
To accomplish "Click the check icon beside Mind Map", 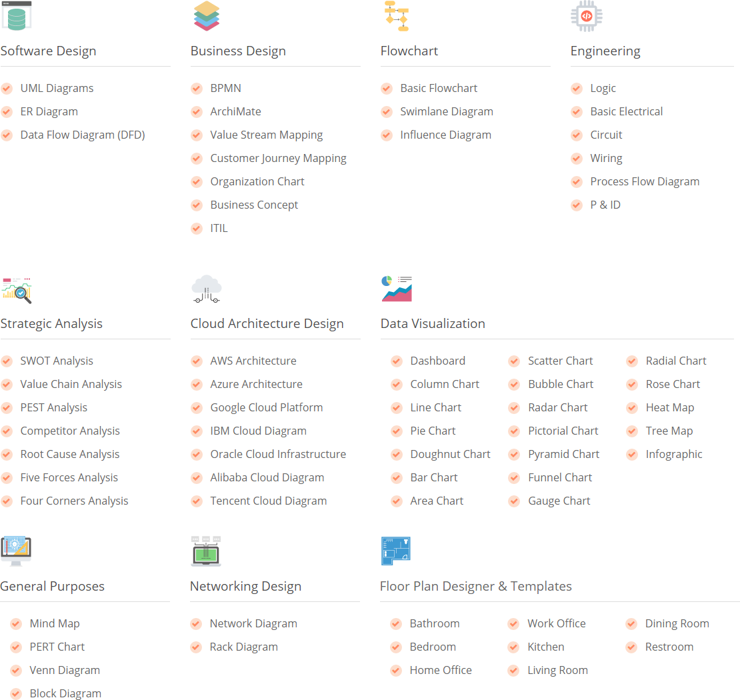I will click(16, 624).
